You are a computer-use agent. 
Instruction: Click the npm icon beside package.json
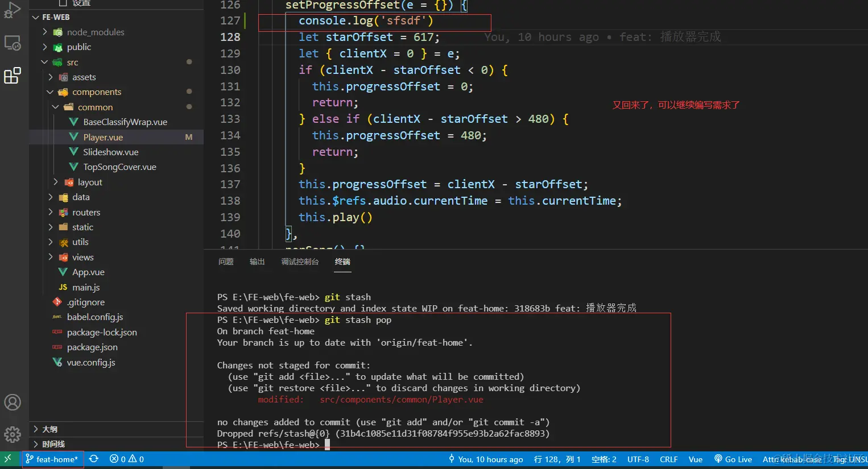coord(57,347)
